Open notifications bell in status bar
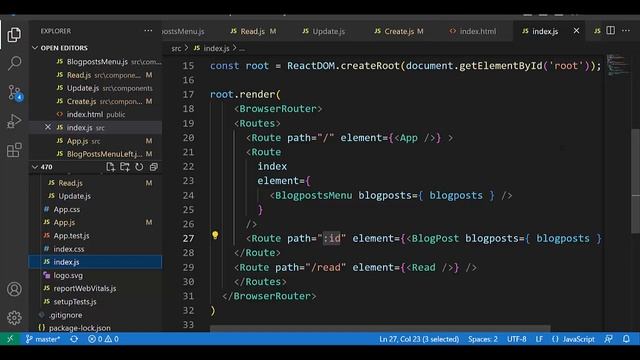The width and height of the screenshot is (640, 360). (626, 339)
